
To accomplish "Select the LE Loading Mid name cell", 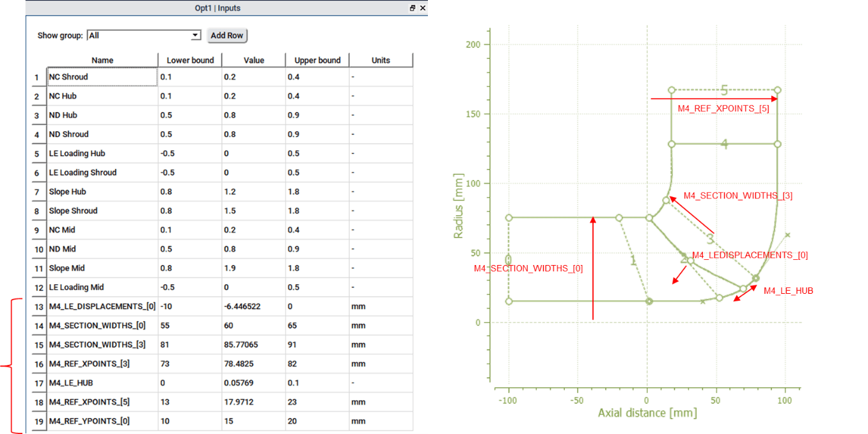I will click(x=102, y=287).
